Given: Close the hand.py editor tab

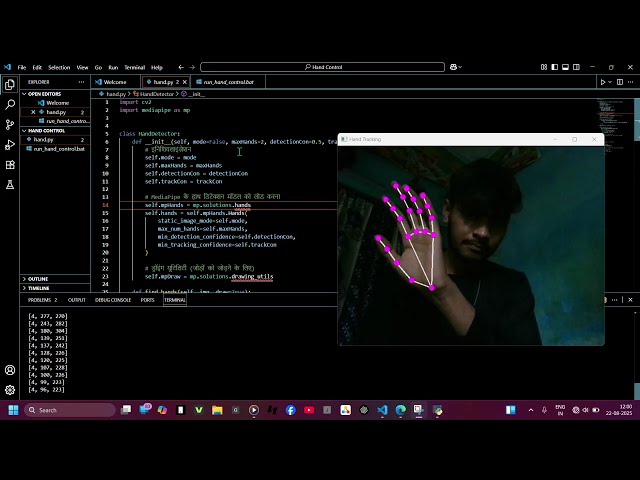Looking at the screenshot, I should coord(185,82).
